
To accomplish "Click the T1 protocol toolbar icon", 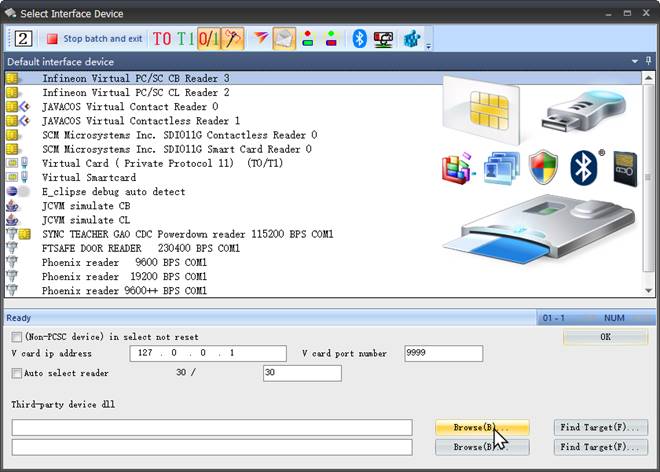I will click(x=186, y=39).
